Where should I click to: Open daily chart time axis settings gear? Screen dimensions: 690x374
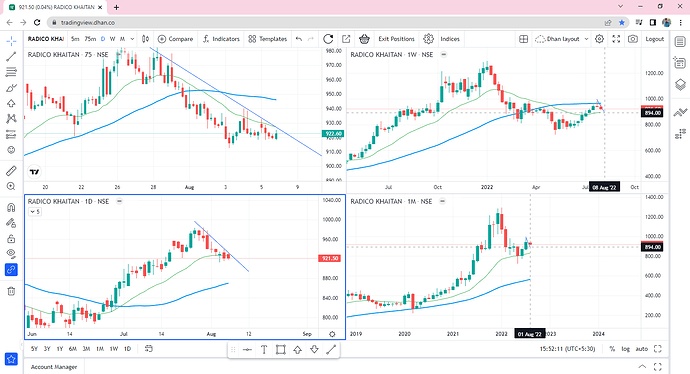point(332,334)
